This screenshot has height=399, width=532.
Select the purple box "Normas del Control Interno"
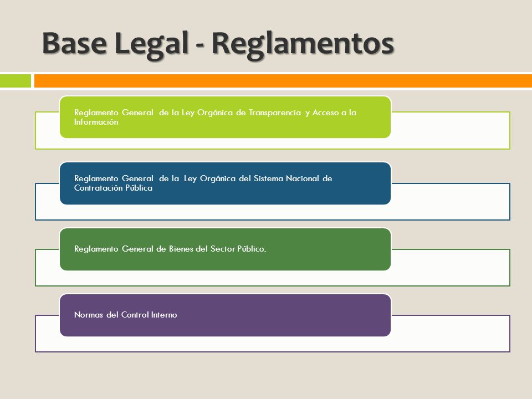226,315
